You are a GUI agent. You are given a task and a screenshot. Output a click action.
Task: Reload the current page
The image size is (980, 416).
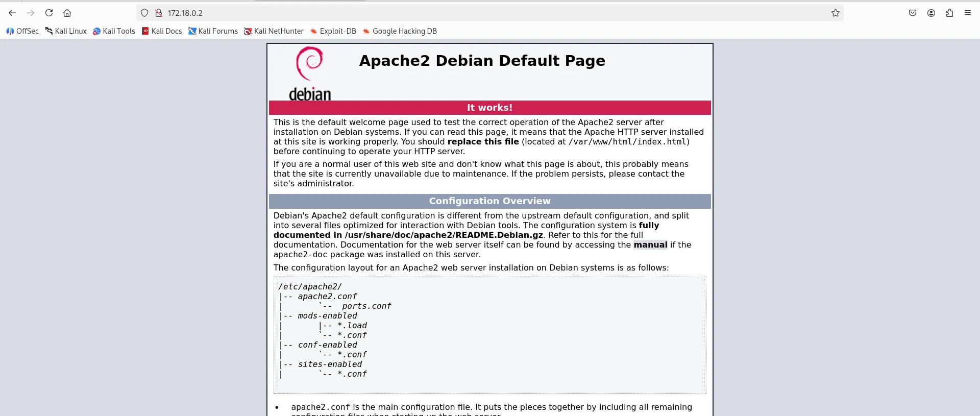pos(49,13)
